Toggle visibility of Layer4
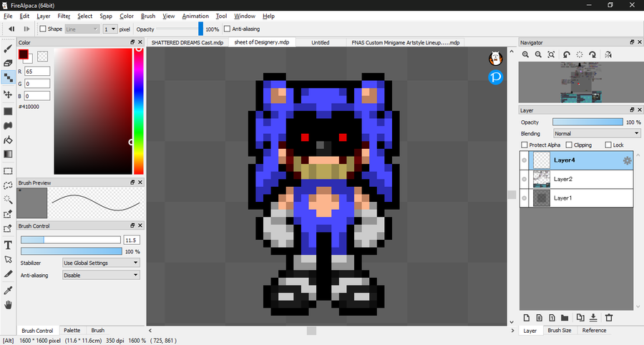 point(524,160)
